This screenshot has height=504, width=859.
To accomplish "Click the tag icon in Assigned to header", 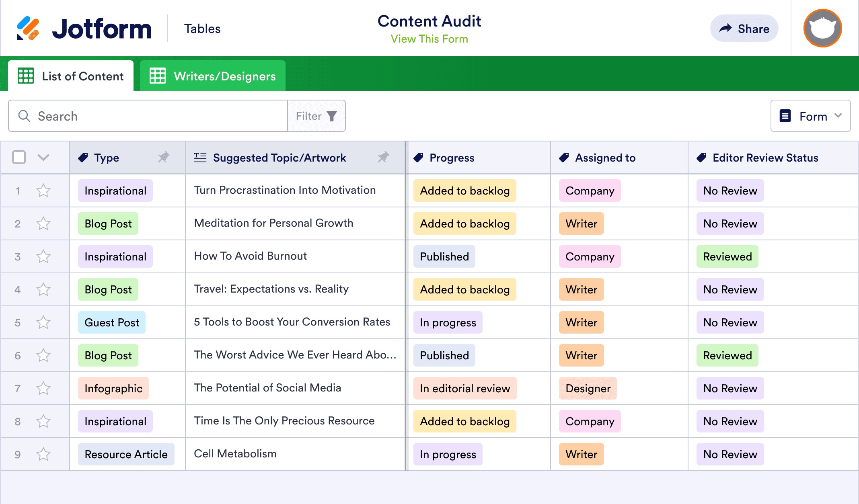I will 564,158.
